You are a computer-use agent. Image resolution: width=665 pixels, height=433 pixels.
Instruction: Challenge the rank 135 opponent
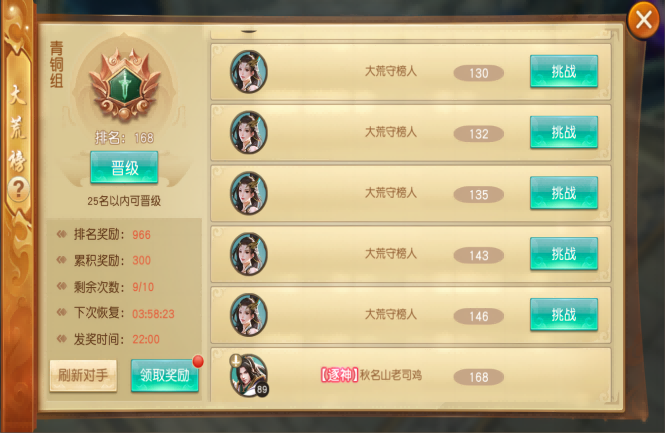tap(564, 193)
